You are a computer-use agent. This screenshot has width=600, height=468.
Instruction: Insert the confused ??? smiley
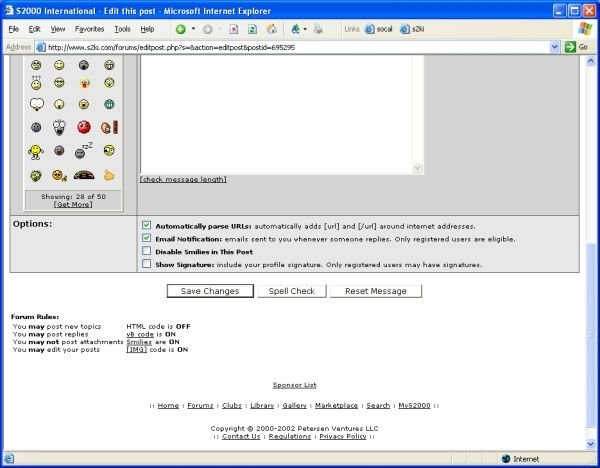click(x=36, y=82)
